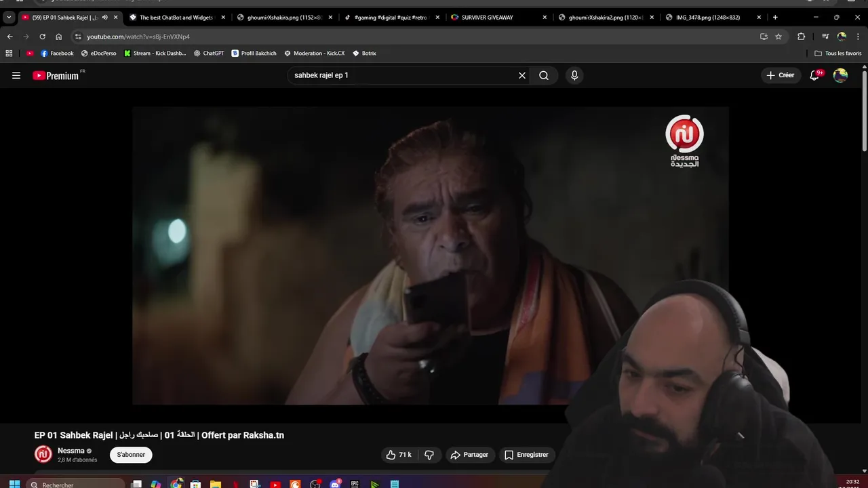Open Chrome extensions puzzle icon

click(802, 37)
